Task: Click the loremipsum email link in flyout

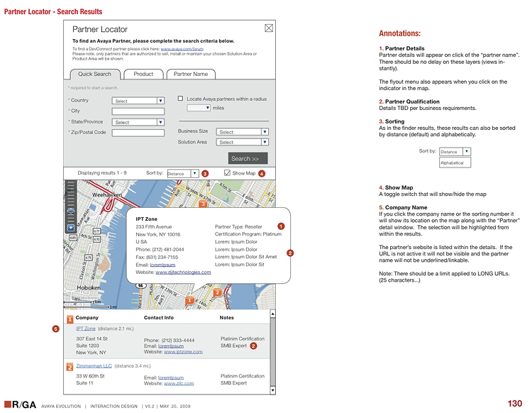Action: pos(162,265)
